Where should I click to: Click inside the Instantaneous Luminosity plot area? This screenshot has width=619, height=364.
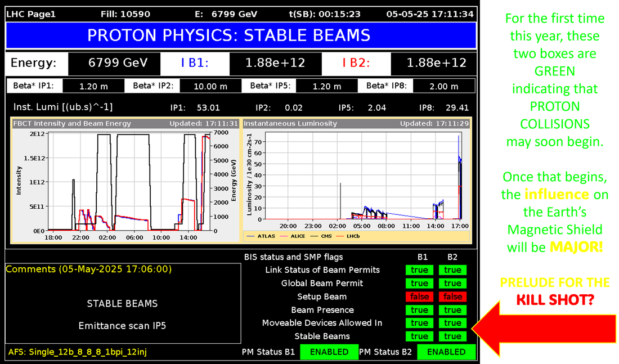(363, 176)
